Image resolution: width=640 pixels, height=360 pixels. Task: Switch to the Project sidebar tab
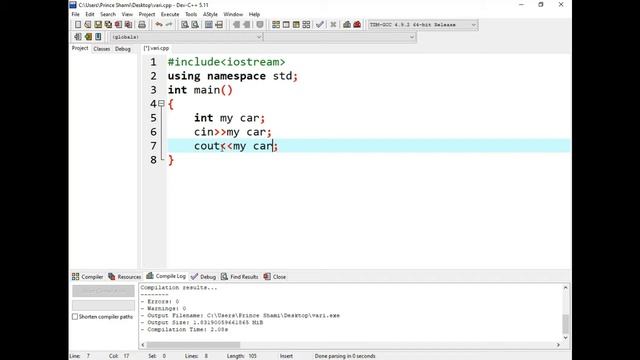(x=80, y=49)
